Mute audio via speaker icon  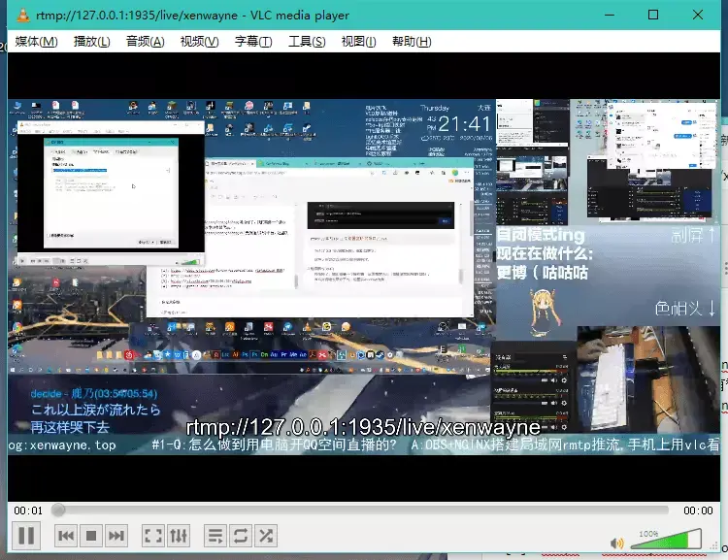point(617,543)
